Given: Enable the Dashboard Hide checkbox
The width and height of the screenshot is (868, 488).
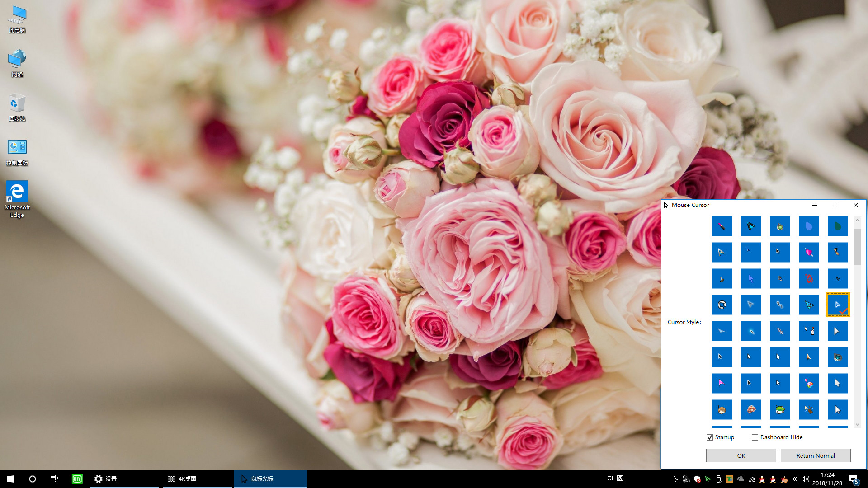Looking at the screenshot, I should [755, 437].
